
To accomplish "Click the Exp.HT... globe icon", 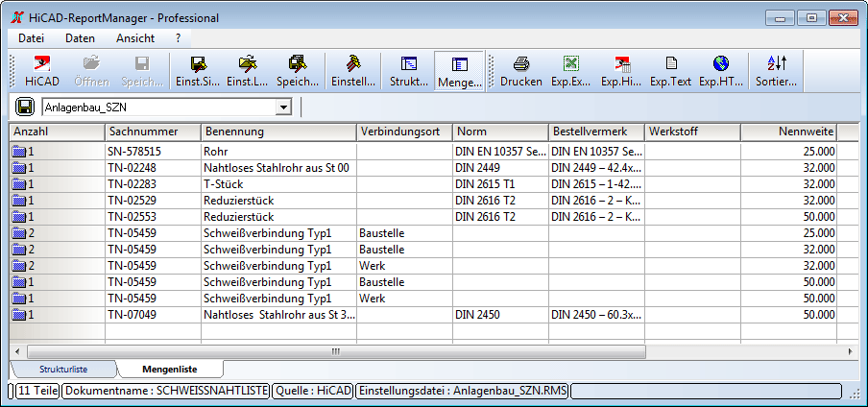I will pyautogui.click(x=721, y=63).
